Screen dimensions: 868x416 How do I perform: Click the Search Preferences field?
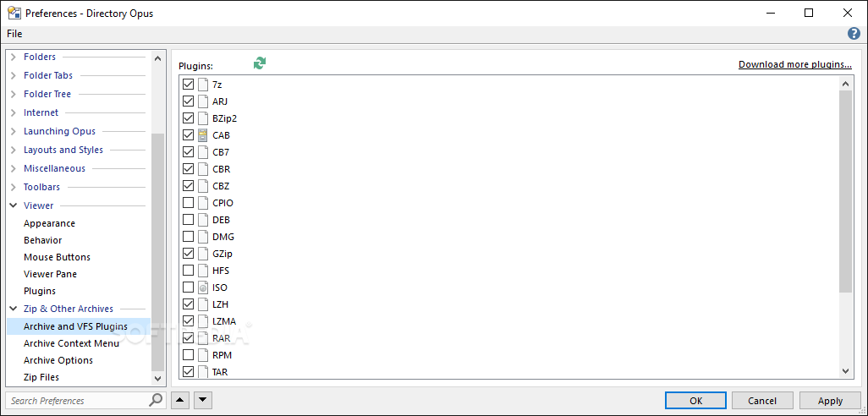click(78, 400)
